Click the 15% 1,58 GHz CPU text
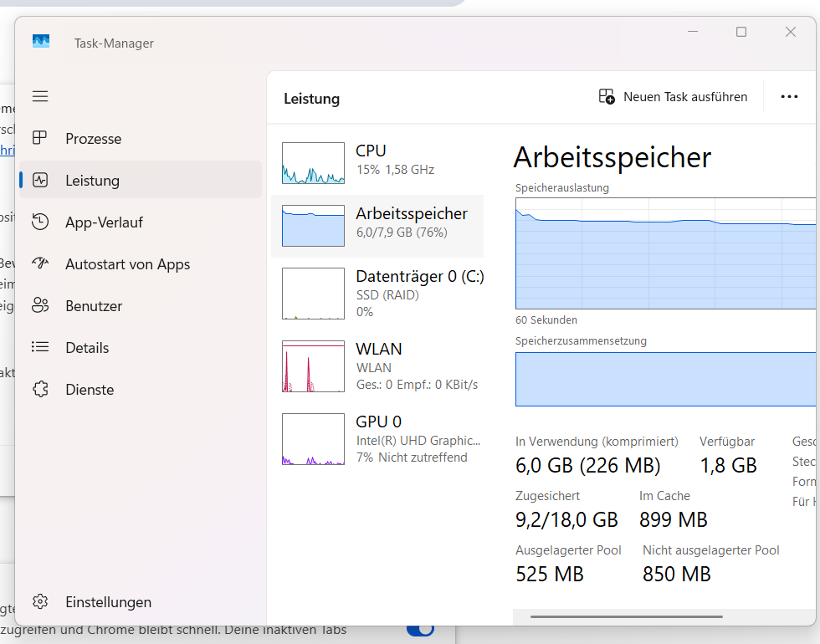This screenshot has height=644, width=820. (395, 170)
